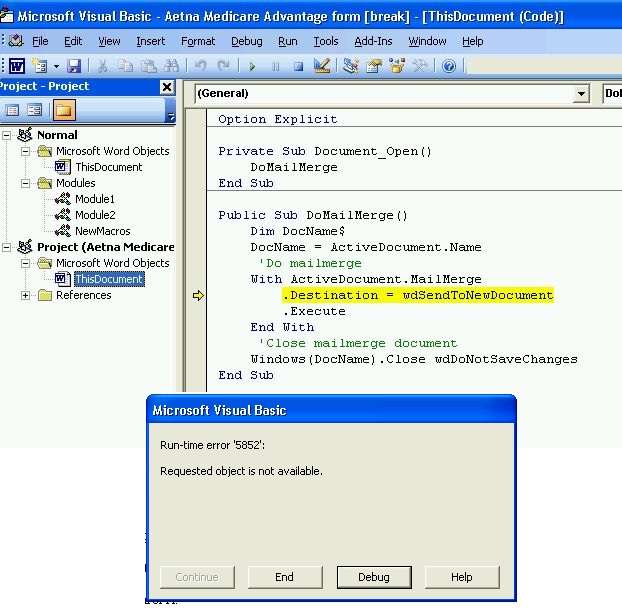Open the Format menu
Image resolution: width=622 pixels, height=609 pixels.
[x=198, y=41]
